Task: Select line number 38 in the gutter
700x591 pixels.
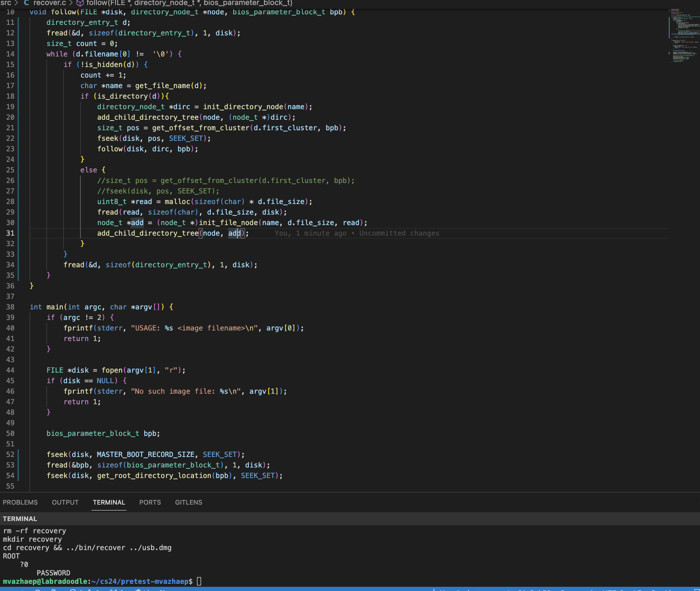Action: (x=10, y=307)
